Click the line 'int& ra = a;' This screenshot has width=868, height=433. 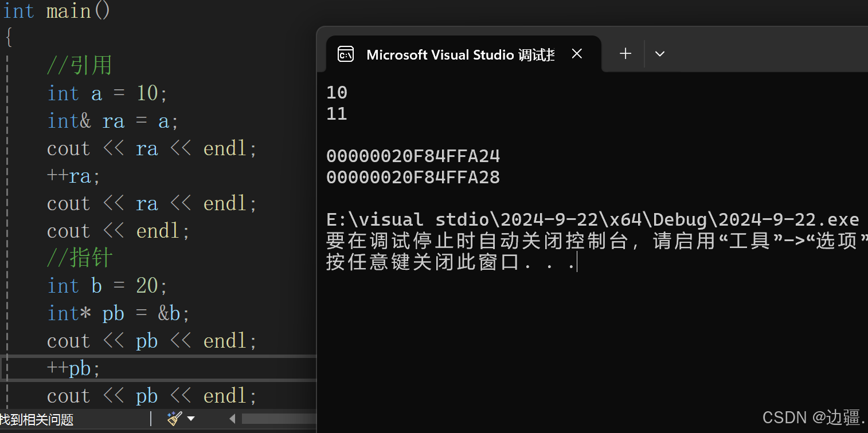(113, 121)
